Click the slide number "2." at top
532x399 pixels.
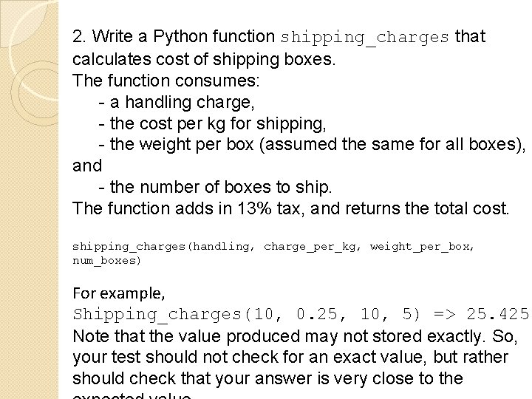(79, 36)
